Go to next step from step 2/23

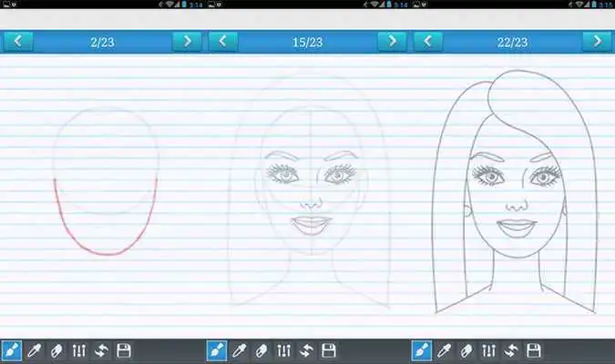[x=187, y=41]
